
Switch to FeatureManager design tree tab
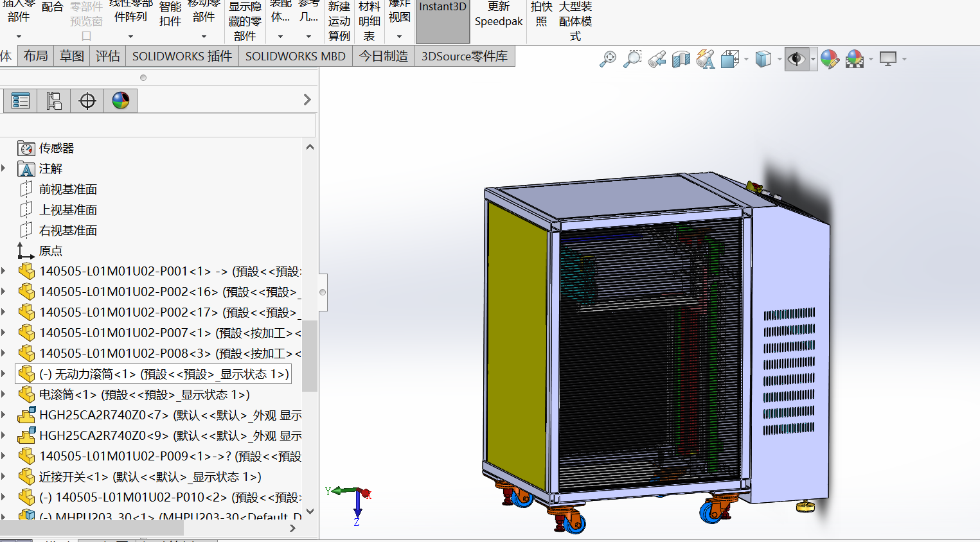click(x=21, y=101)
